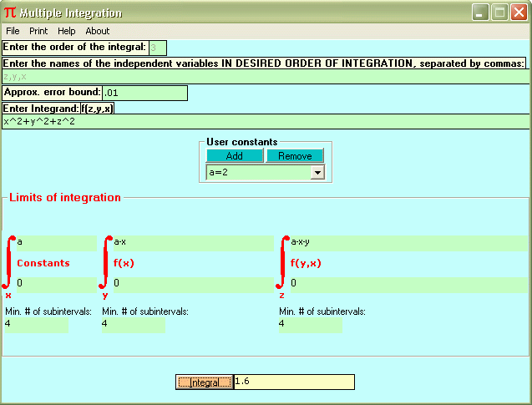Open the File menu
Viewport: 532px width, 405px height.
click(x=13, y=31)
